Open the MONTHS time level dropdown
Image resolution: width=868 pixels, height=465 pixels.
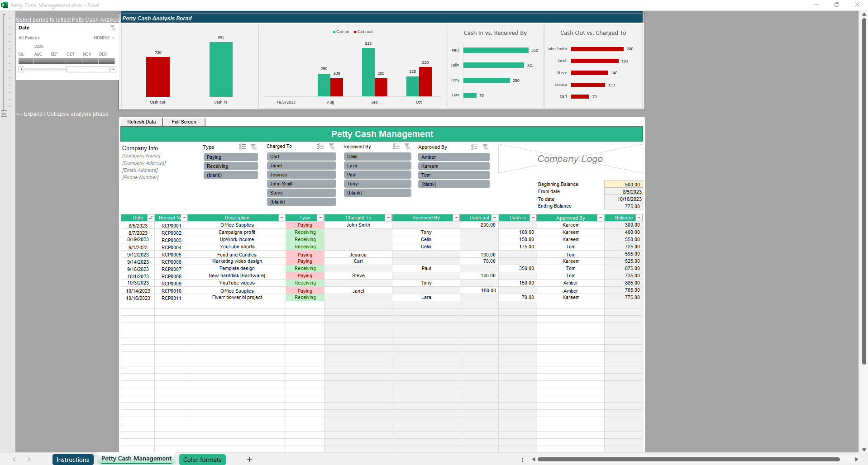104,38
